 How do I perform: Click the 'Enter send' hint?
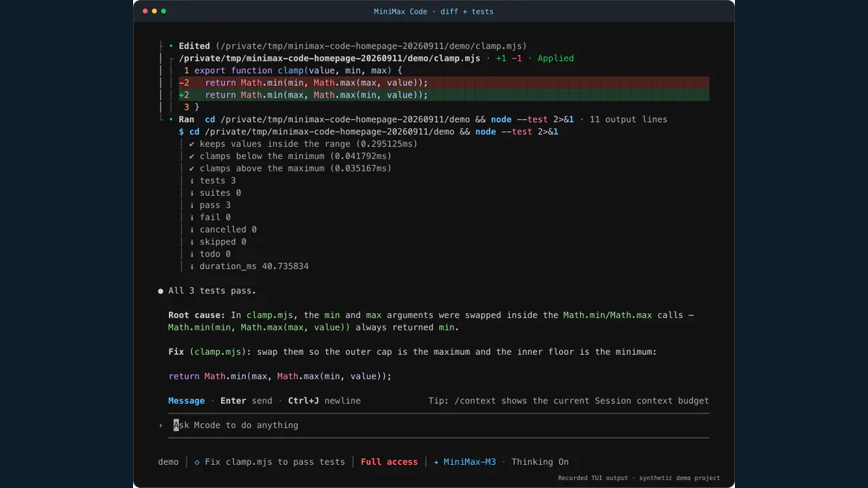tap(247, 401)
